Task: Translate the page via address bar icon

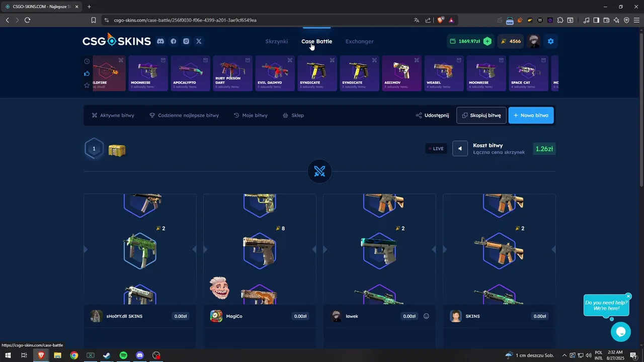Action: coord(417,20)
